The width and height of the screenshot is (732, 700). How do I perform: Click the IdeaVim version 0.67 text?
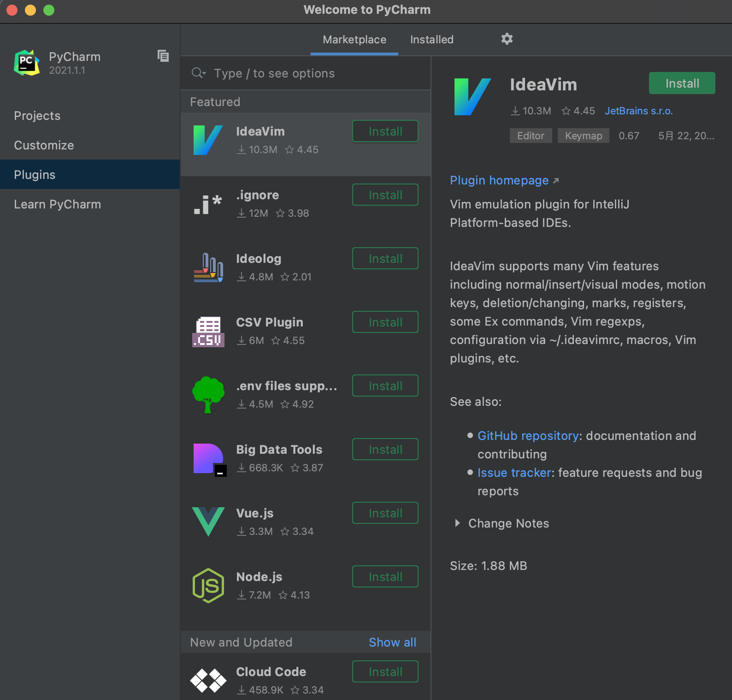coord(629,136)
